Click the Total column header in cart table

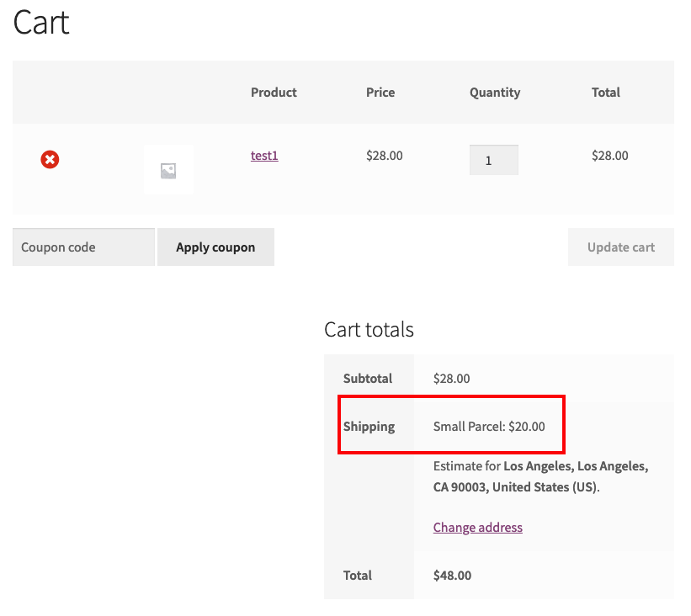click(606, 93)
